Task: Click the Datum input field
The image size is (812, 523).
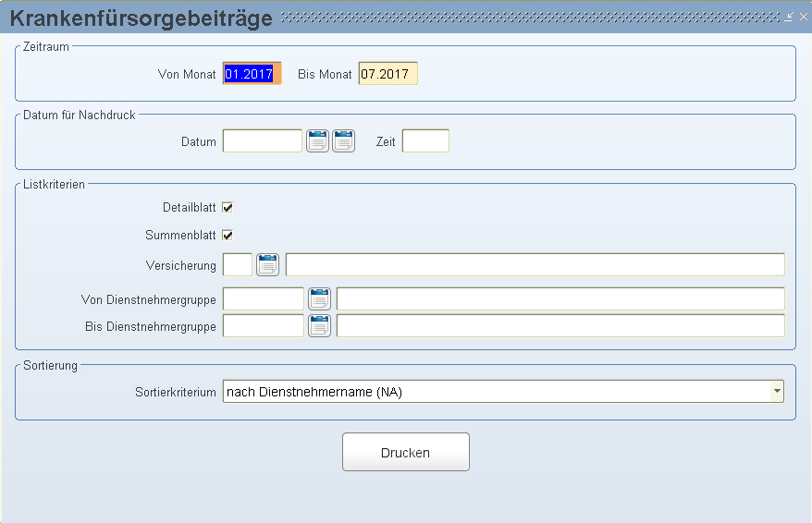Action: pyautogui.click(x=262, y=140)
